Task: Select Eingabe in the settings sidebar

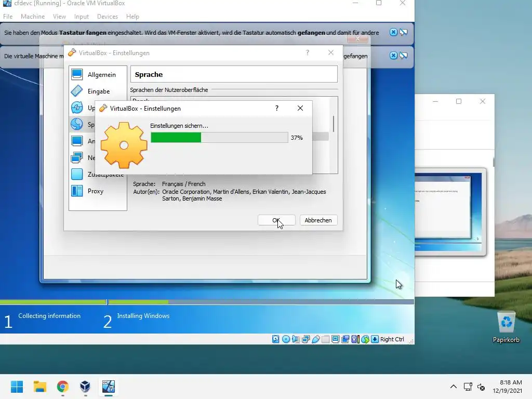Action: (x=98, y=91)
